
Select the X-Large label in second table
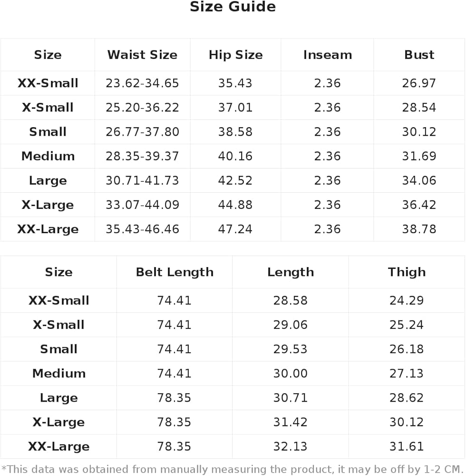pyautogui.click(x=58, y=422)
